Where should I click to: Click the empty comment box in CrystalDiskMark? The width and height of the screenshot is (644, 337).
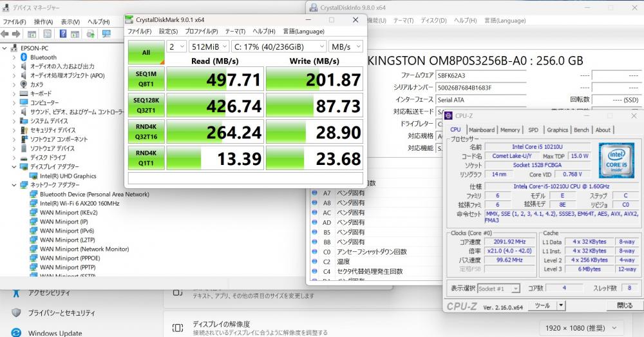(x=245, y=178)
